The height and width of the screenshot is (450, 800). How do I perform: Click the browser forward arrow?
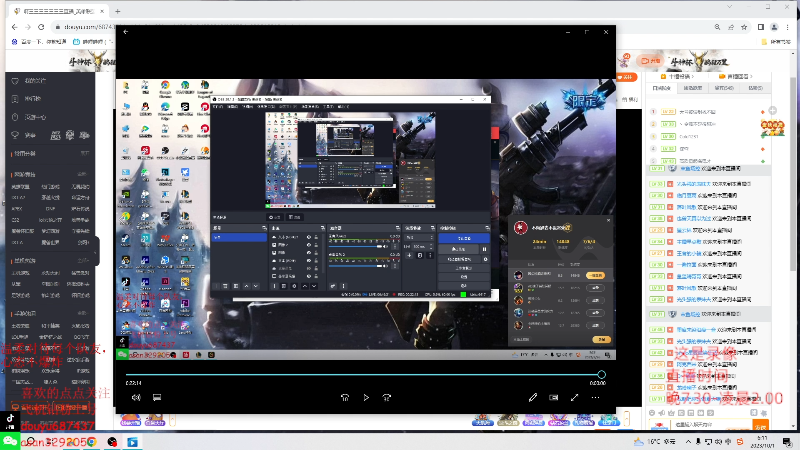coord(28,27)
